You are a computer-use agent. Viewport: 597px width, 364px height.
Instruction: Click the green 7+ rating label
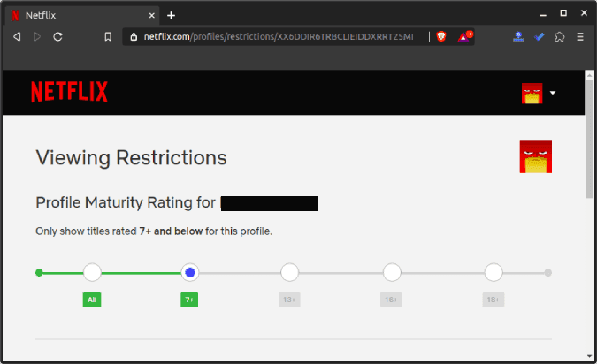[x=189, y=300]
